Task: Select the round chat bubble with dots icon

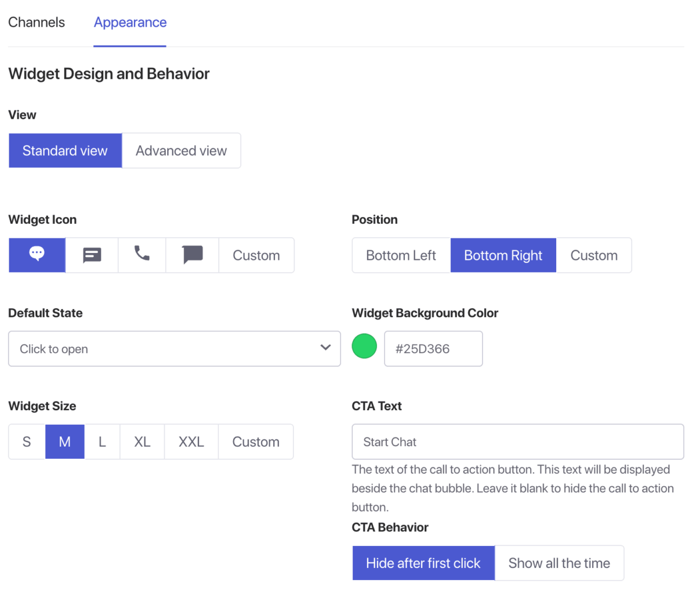Action: click(37, 255)
